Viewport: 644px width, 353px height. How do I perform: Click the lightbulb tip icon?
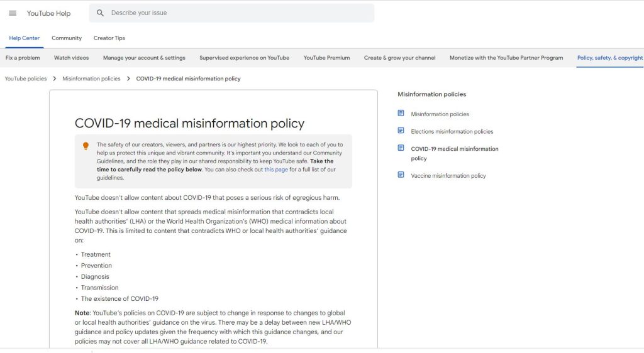(x=86, y=146)
